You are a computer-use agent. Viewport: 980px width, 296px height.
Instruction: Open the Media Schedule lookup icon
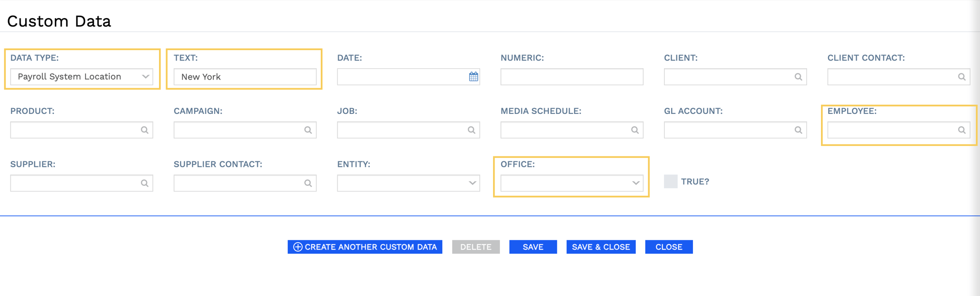click(x=634, y=130)
